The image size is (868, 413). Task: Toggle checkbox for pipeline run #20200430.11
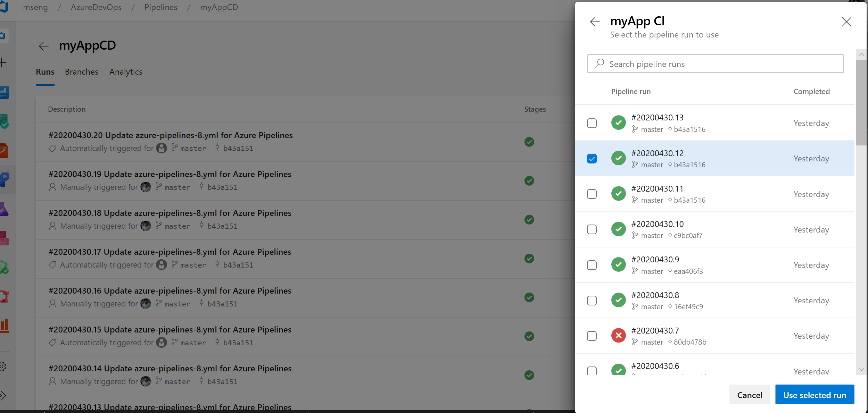[x=592, y=194]
